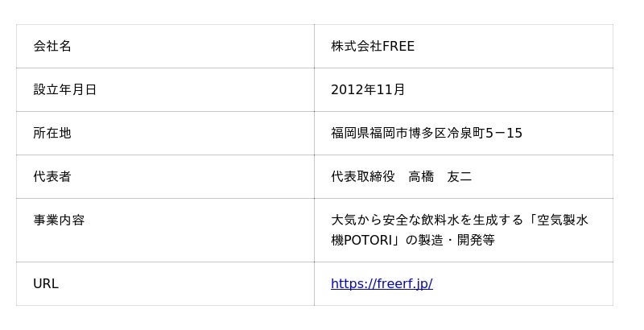644x330 pixels.
Task: Click the 会社名 label cell
Action: point(52,47)
